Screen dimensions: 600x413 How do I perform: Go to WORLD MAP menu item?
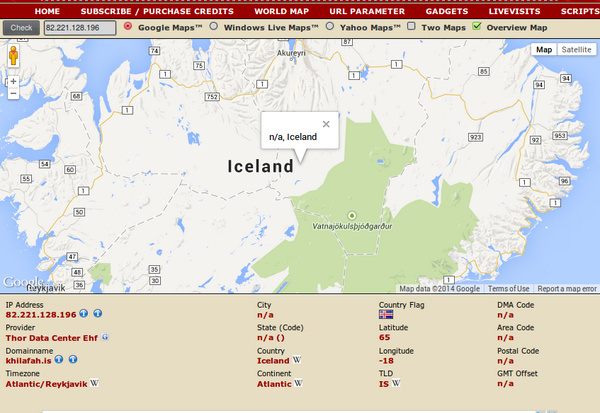281,11
